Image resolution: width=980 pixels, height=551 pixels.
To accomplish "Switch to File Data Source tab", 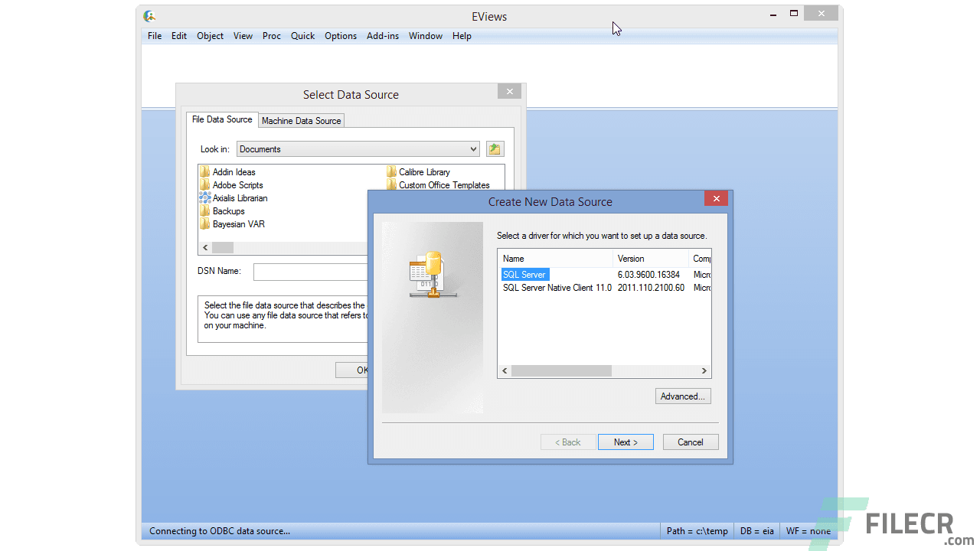I will coord(222,119).
